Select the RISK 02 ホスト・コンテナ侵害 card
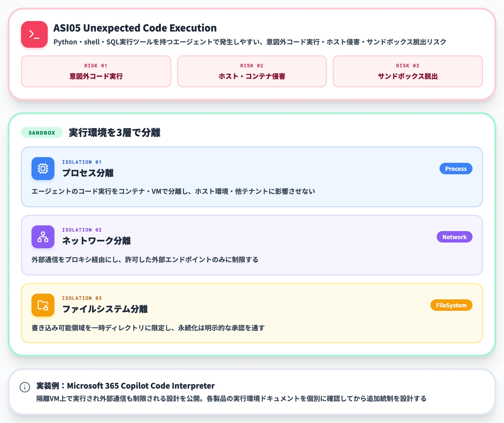Screen dimensions: 504x423 [252, 71]
